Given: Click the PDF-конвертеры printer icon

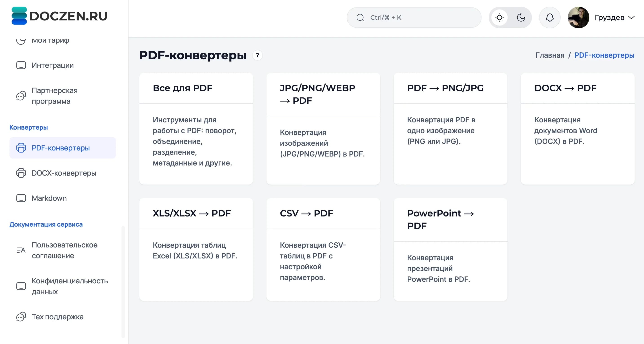Looking at the screenshot, I should (x=21, y=148).
